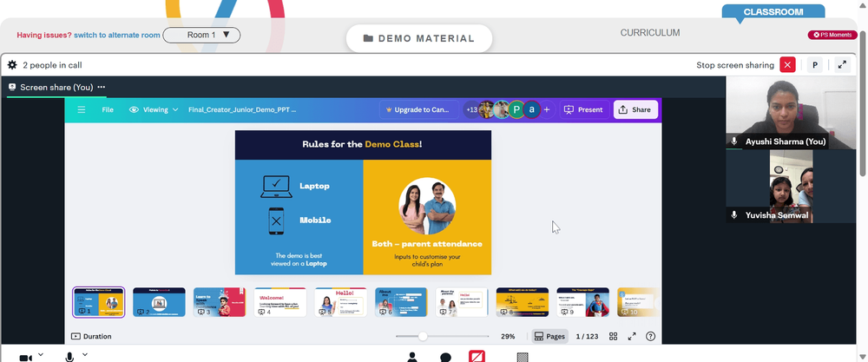Open Canva help question icon

[x=650, y=336]
